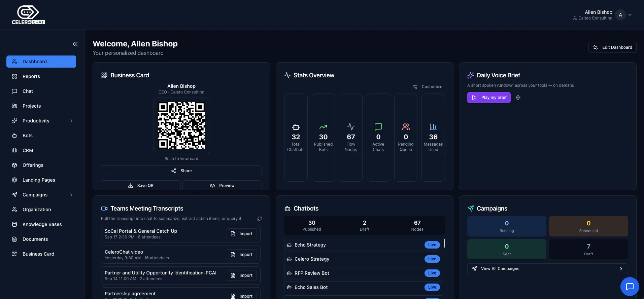Click the CeleroChat logo
The image size is (644, 299).
pos(28,15)
